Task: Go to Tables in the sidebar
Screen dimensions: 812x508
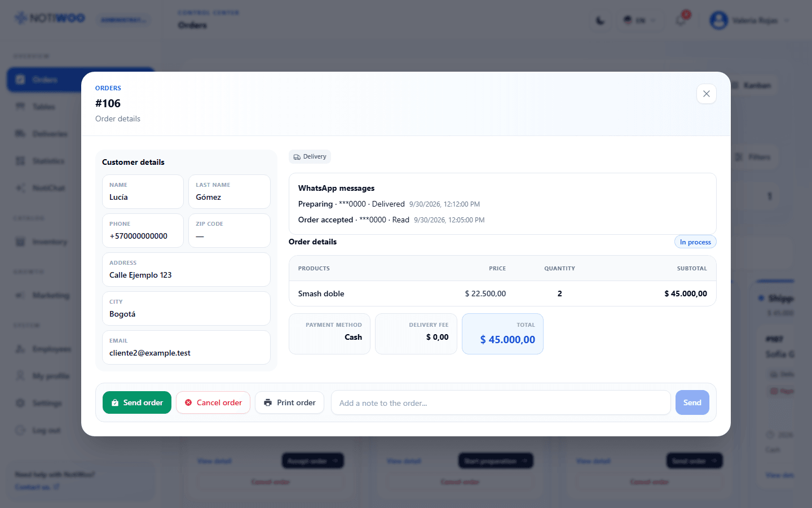Action: coord(44,107)
